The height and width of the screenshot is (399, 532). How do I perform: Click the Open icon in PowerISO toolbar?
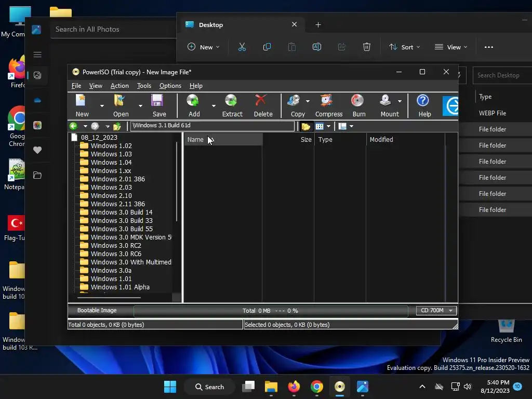click(120, 101)
